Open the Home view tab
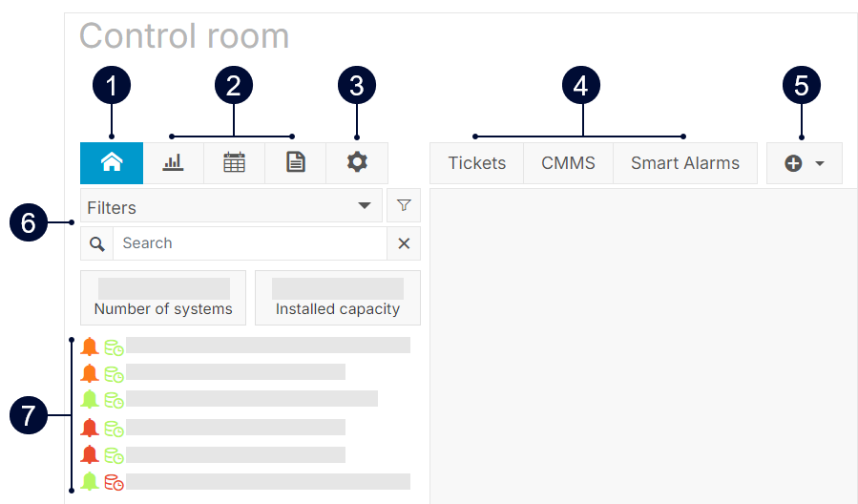Viewport: 858px width, 504px height. click(112, 163)
